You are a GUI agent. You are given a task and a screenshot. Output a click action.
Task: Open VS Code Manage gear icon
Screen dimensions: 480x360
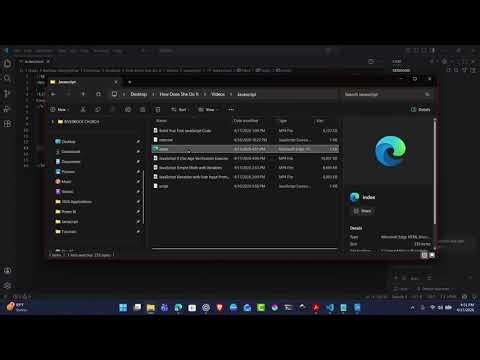[7, 286]
